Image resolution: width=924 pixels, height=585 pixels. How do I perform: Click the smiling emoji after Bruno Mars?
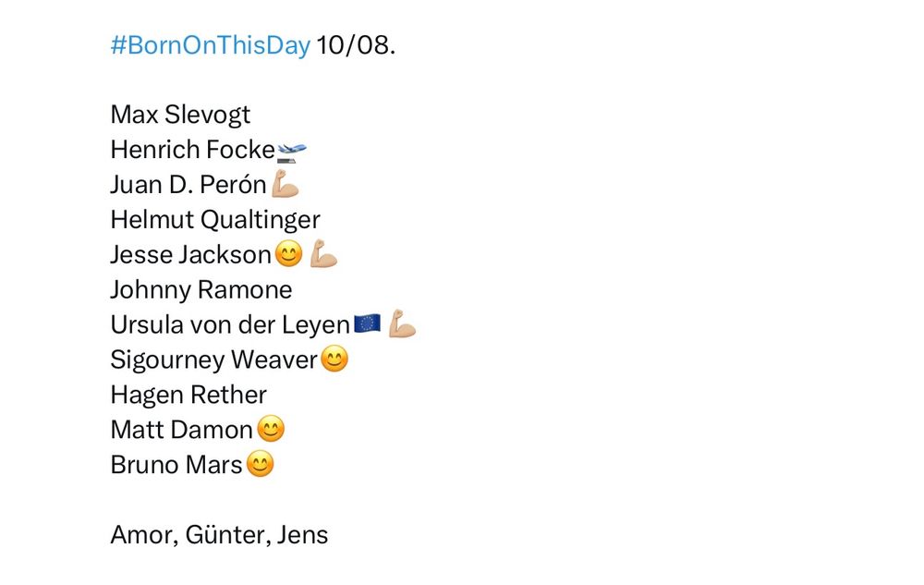[x=260, y=464]
